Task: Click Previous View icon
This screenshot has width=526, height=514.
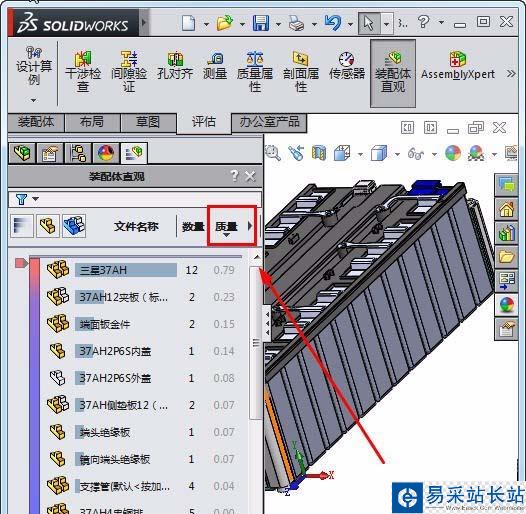Action: 296,153
